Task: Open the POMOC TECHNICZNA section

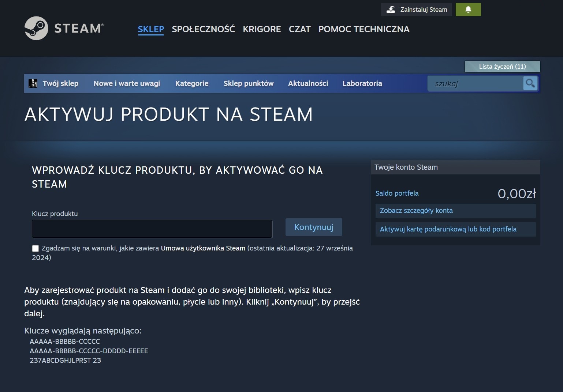Action: [363, 29]
